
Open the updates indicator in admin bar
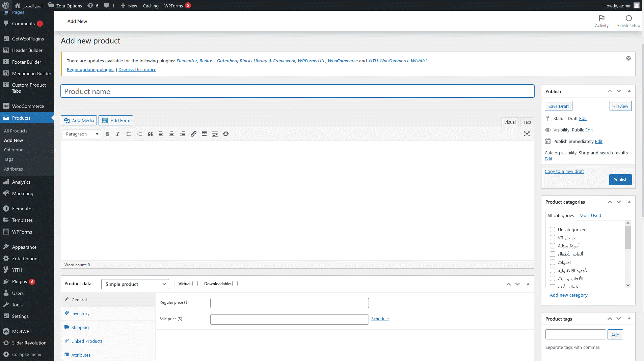[x=93, y=5]
